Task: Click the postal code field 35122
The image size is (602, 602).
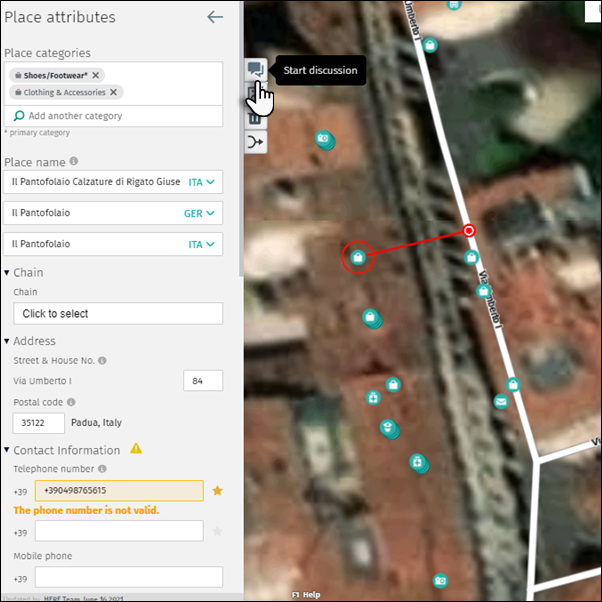Action: tap(39, 423)
